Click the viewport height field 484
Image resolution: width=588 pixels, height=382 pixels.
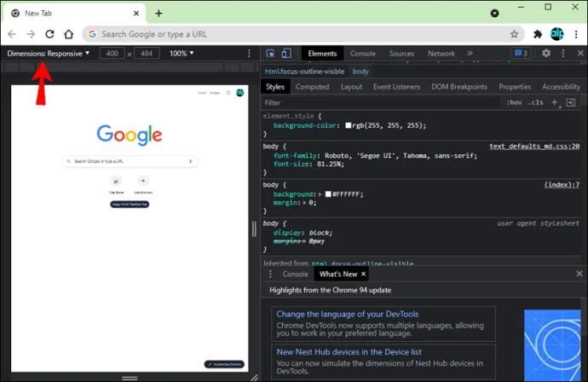[x=147, y=53]
